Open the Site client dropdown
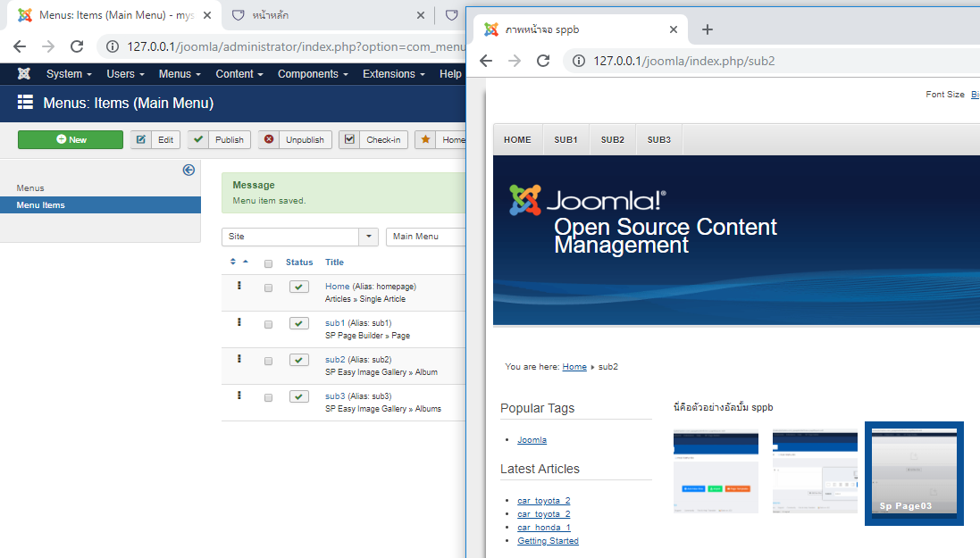980x558 pixels. [299, 237]
